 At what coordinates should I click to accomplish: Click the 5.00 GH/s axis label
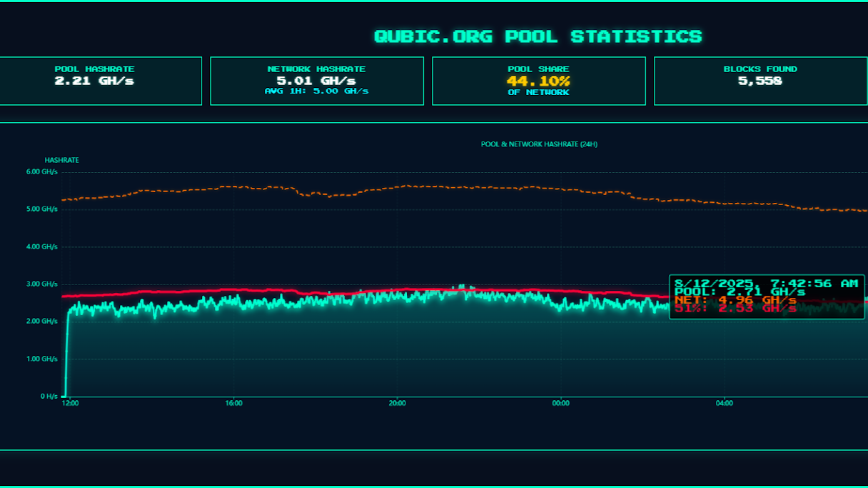[x=42, y=209]
